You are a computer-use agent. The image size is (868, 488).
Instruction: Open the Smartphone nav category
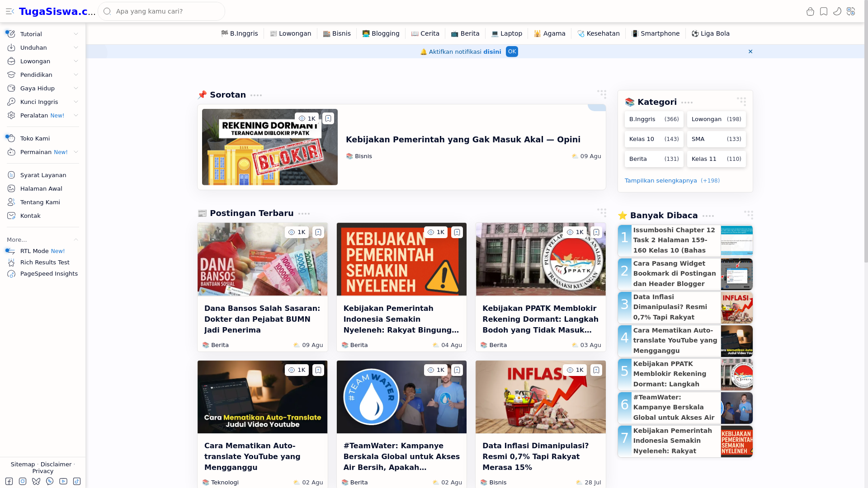(x=656, y=33)
